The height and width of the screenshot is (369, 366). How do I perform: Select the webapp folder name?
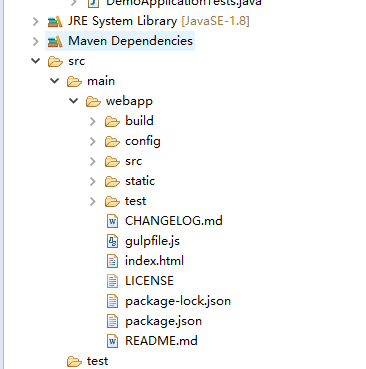click(x=129, y=101)
